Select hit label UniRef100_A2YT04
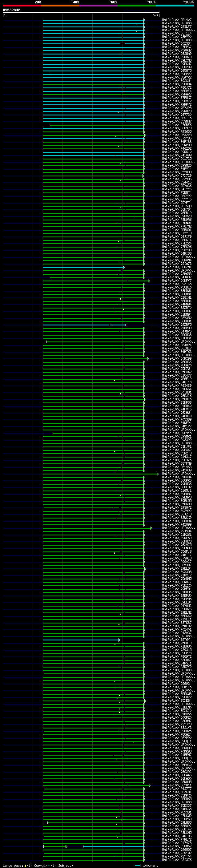Image resolution: width=197 pixels, height=868 pixels. point(177,857)
